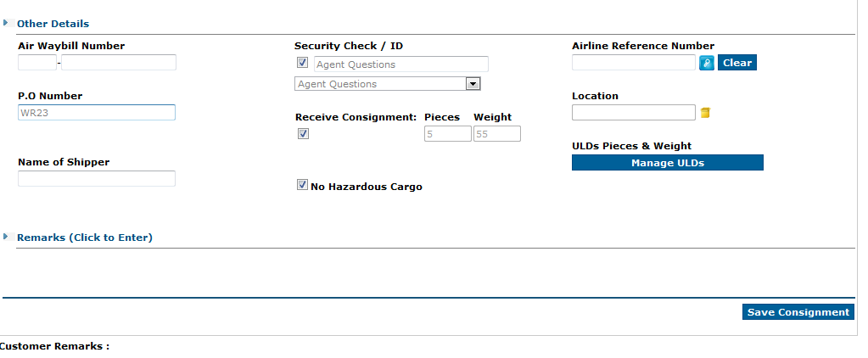The height and width of the screenshot is (358, 868).
Task: Click Save Consignment button
Action: tap(798, 312)
